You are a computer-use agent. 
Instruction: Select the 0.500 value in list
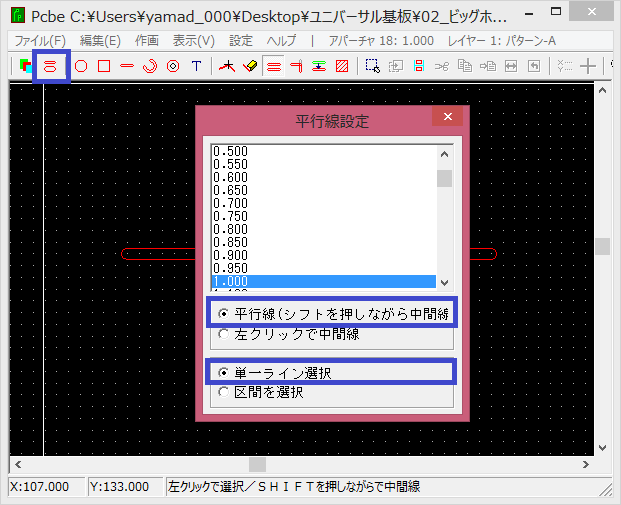pyautogui.click(x=231, y=151)
